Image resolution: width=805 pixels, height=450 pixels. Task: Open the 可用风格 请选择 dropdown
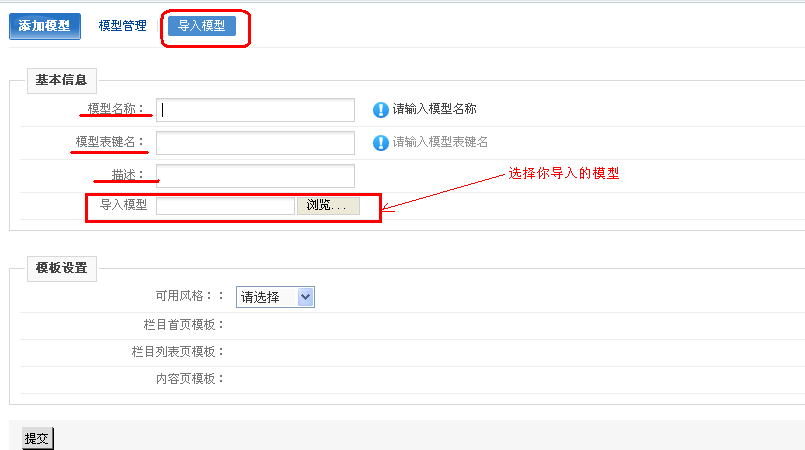pos(275,297)
